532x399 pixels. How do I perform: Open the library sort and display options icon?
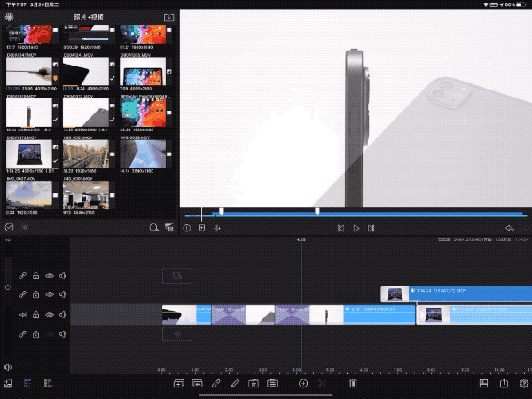[169, 227]
